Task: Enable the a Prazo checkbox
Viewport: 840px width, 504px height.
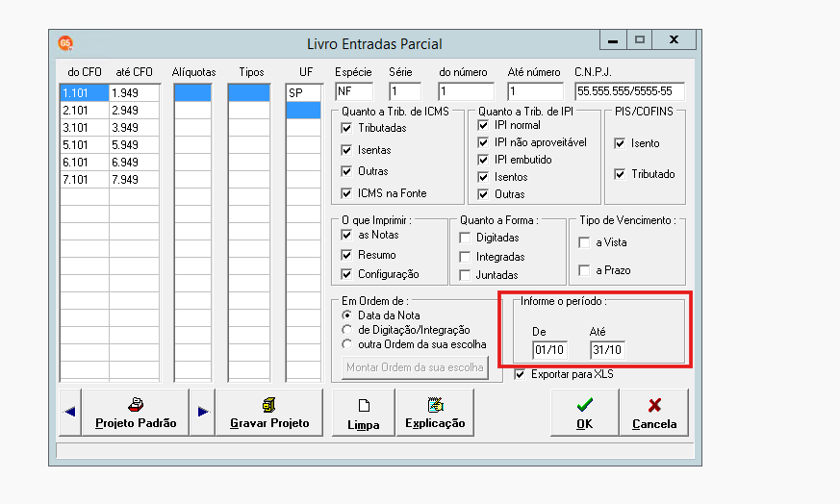Action: [584, 270]
